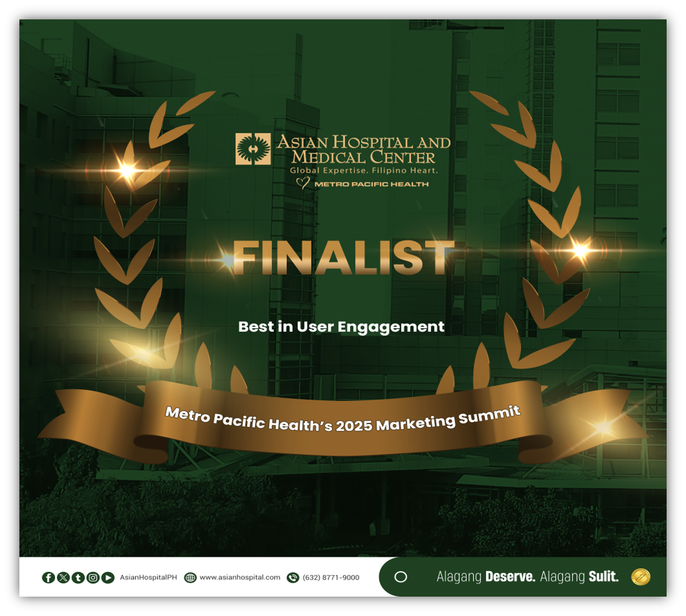The image size is (686, 616).
Task: Click the 'Alagang Deserve. Alagang Sulit.' slogan
Action: 528,577
